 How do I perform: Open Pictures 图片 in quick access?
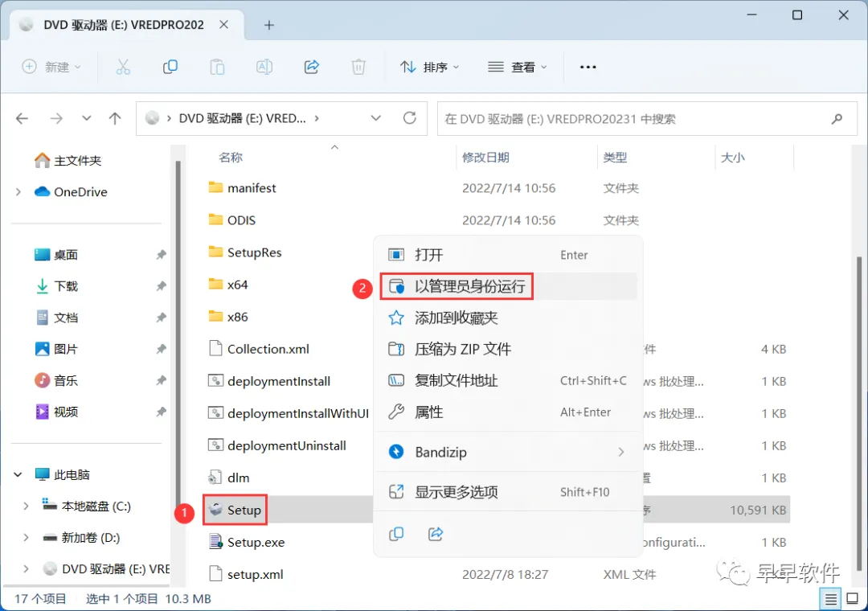coord(56,349)
